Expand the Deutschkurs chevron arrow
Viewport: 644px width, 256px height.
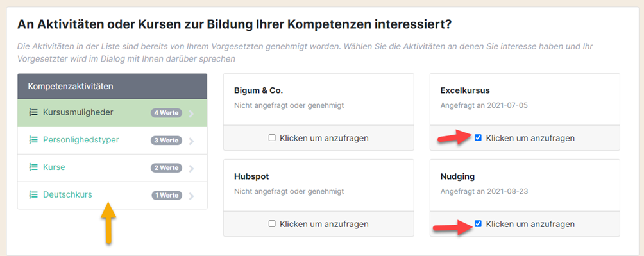pos(191,196)
